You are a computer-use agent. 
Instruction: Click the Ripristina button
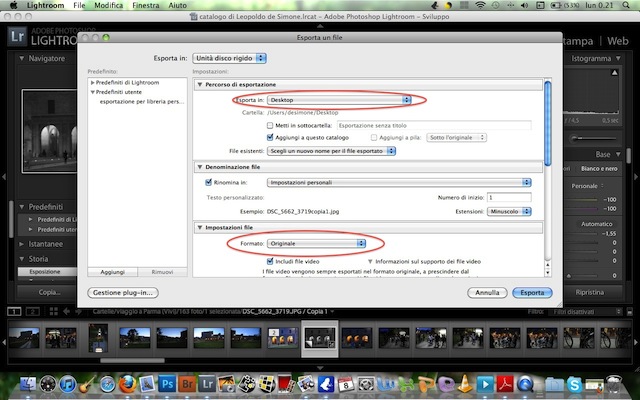pos(589,292)
